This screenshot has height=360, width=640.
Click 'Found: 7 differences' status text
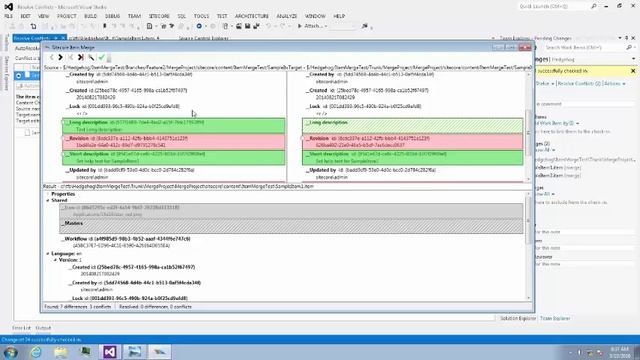pos(78,307)
